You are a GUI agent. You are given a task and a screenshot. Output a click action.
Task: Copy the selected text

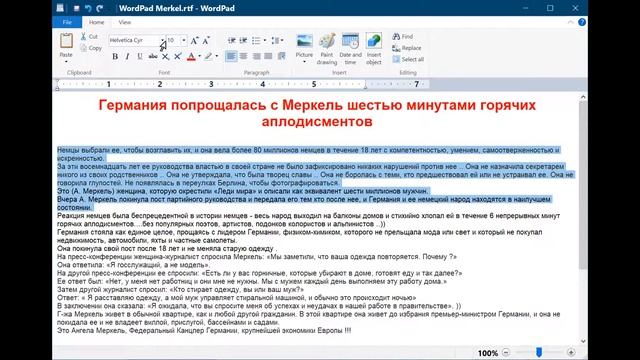[91, 48]
